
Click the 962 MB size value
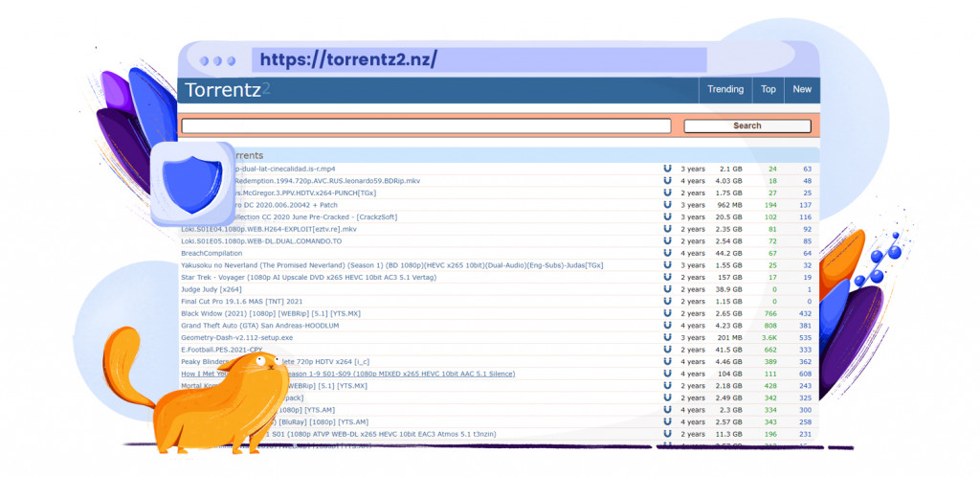pos(730,204)
